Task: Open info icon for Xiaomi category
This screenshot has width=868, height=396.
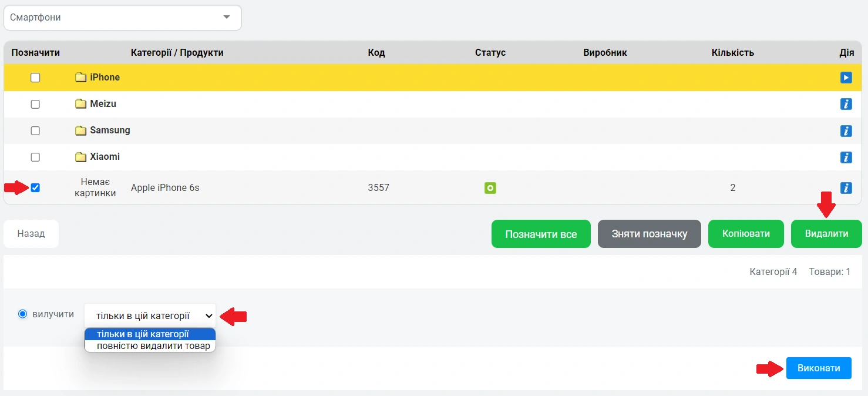Action: pos(846,157)
